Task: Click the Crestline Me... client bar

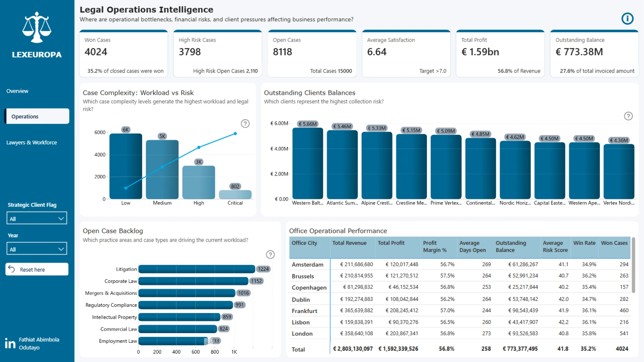Action: (412, 167)
